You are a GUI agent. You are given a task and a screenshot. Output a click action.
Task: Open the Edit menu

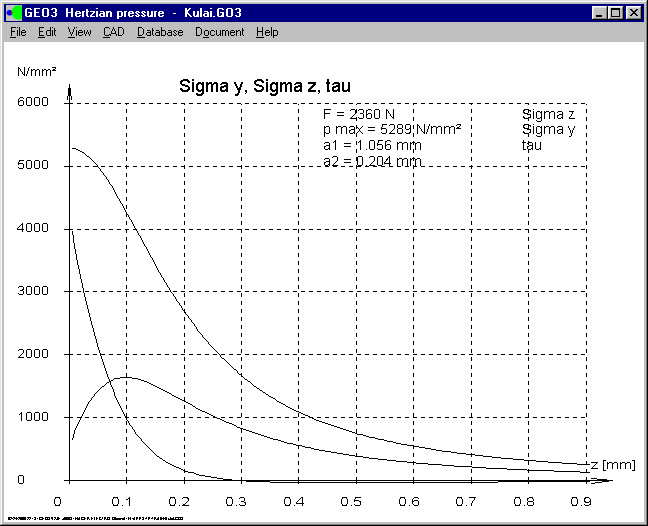tap(47, 32)
